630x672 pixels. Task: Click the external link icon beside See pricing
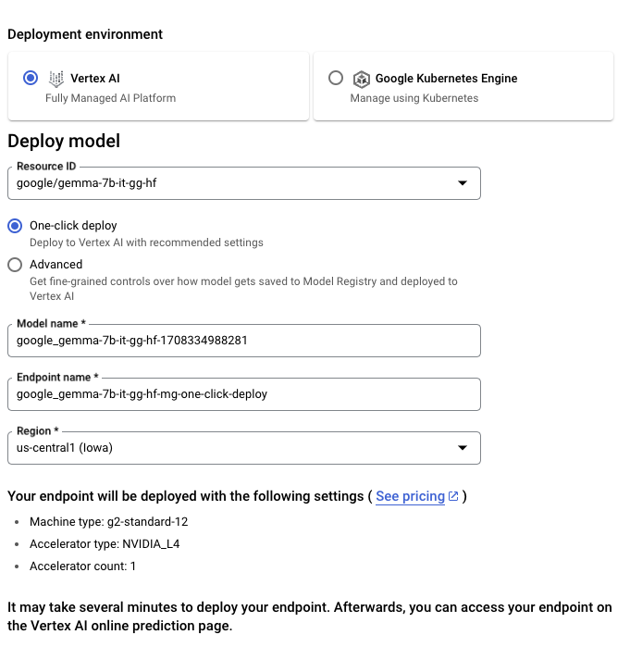click(453, 496)
